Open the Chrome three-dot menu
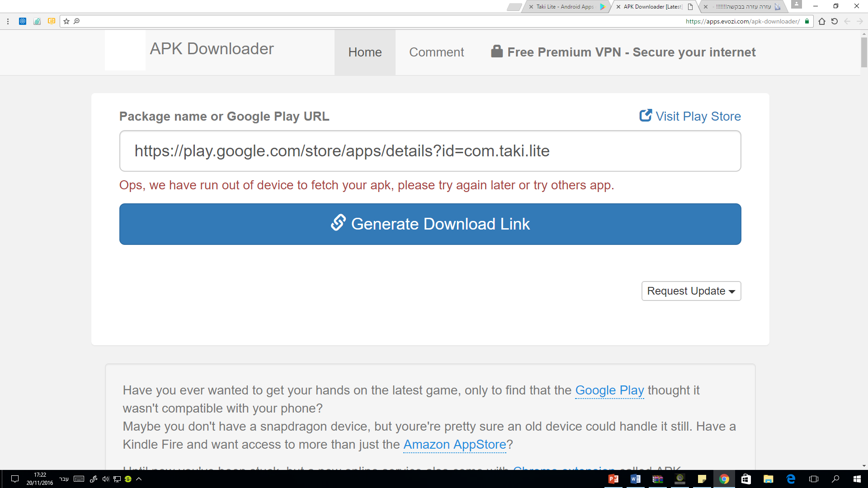This screenshot has height=488, width=868. 8,21
